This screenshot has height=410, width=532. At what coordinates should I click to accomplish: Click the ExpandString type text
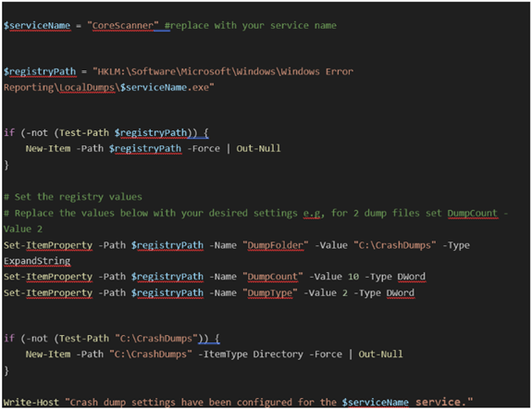coord(37,261)
